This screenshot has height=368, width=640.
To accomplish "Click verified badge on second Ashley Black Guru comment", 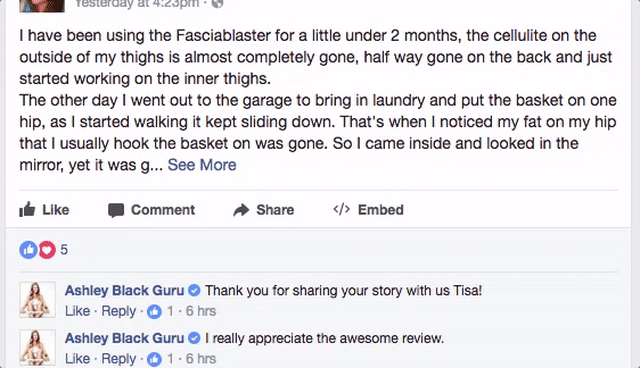I will pyautogui.click(x=195, y=338).
